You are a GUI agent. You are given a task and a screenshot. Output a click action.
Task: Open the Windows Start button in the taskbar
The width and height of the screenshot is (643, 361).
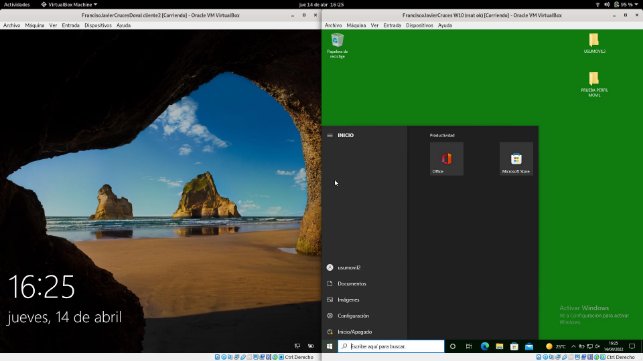click(x=329, y=346)
